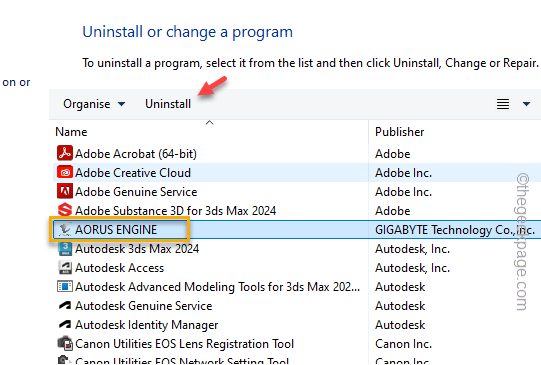541x365 pixels.
Task: Click the AORUS ENGINE program icon
Action: click(65, 229)
